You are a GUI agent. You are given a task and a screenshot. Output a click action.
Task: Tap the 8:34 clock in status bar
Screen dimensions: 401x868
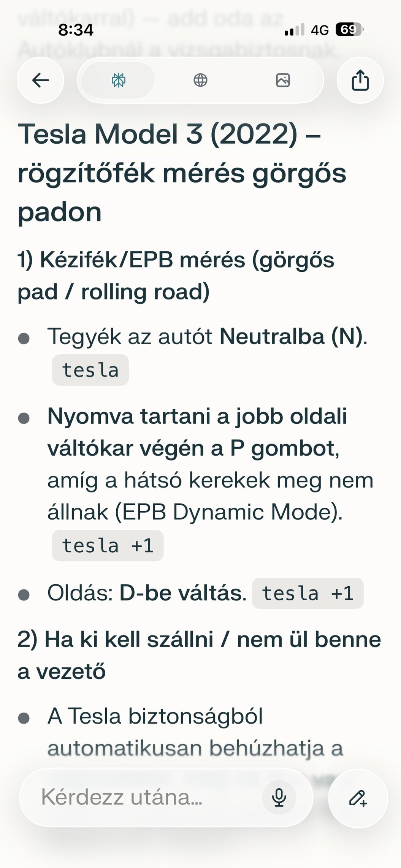click(x=76, y=30)
